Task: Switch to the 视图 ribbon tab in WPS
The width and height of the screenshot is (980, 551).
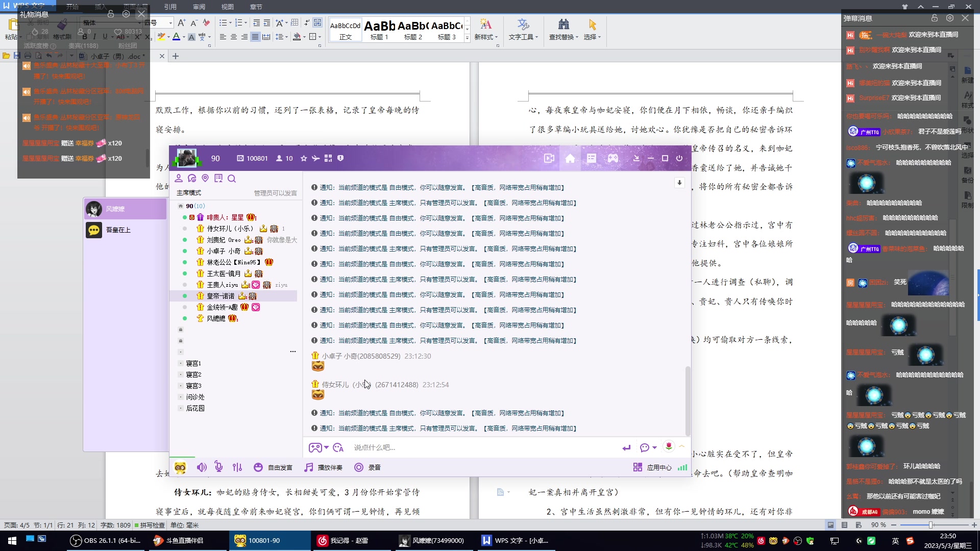Action: [x=228, y=7]
